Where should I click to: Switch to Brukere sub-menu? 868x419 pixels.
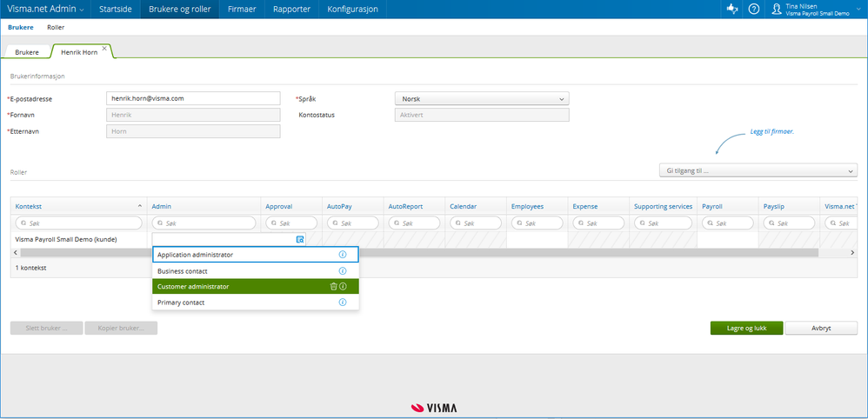point(21,27)
